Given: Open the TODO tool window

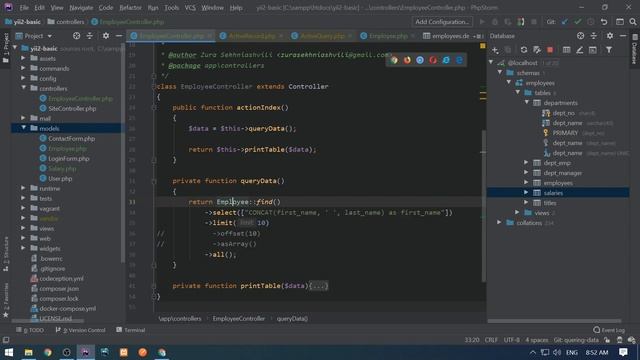Looking at the screenshot, I should click(x=30, y=330).
